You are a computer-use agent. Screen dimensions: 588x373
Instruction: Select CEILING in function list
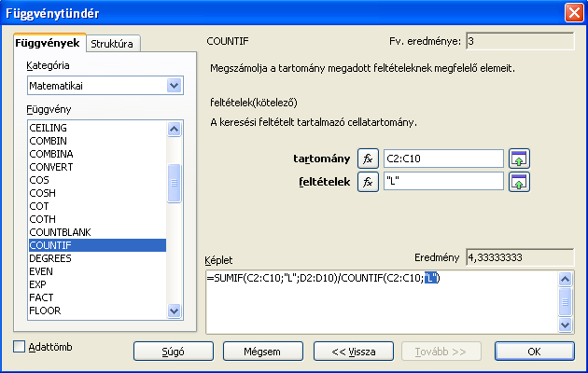pyautogui.click(x=97, y=128)
